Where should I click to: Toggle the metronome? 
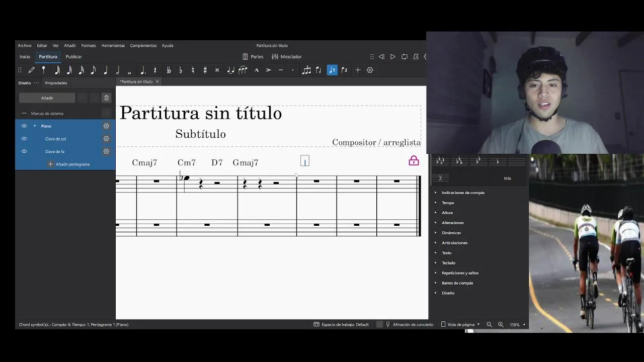416,57
